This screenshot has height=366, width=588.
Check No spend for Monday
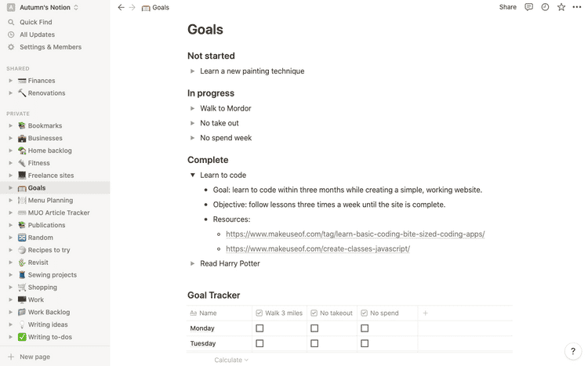click(x=365, y=328)
